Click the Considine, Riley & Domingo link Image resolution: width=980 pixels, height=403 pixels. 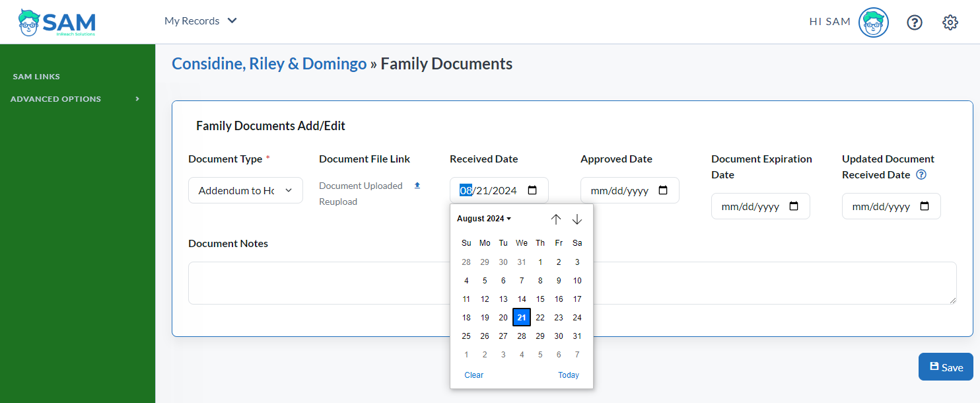(x=269, y=64)
